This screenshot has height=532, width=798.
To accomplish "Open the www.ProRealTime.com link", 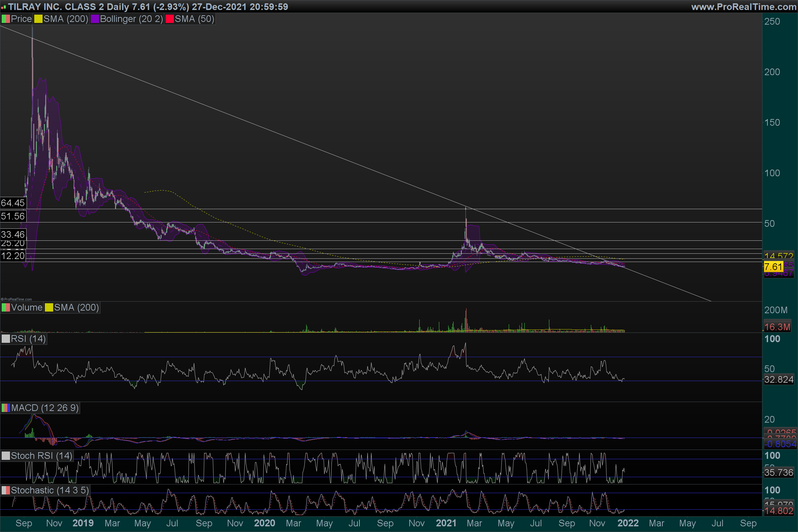I will pos(743,7).
